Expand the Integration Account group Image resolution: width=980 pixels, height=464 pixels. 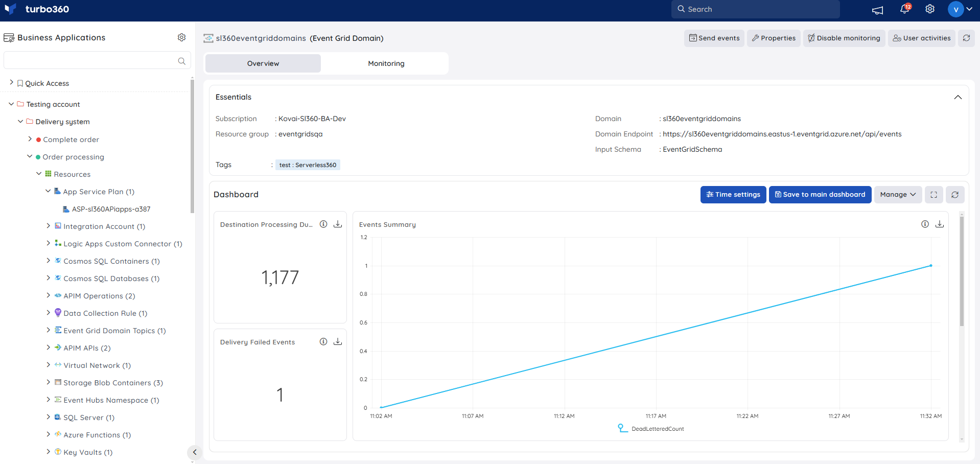click(48, 226)
